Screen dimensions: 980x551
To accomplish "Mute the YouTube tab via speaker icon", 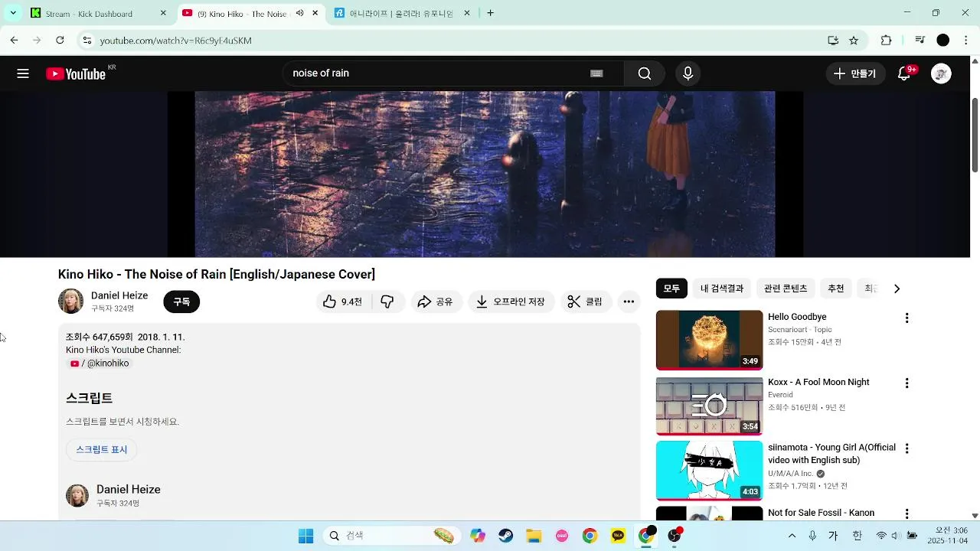I will pos(299,13).
